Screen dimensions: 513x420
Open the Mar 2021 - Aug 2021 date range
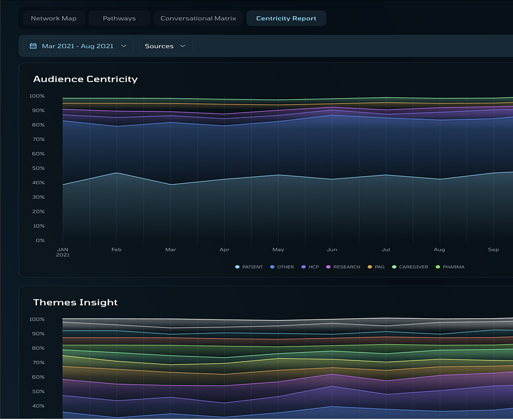79,46
